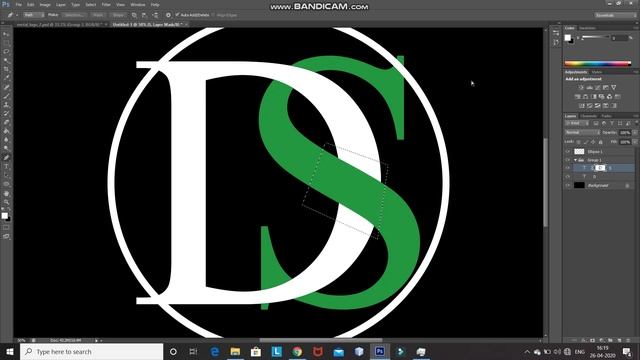
Task: Toggle lock position for layer
Action: [593, 142]
